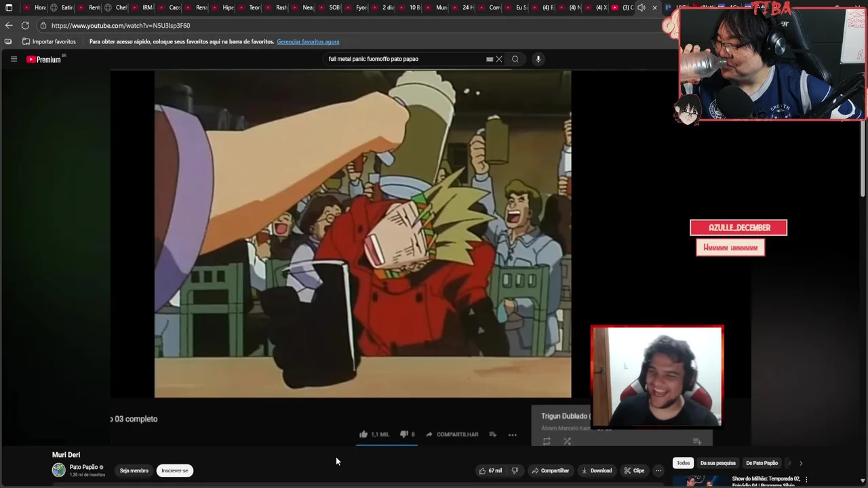Click the 'Muri Deri' video title

click(x=66, y=455)
